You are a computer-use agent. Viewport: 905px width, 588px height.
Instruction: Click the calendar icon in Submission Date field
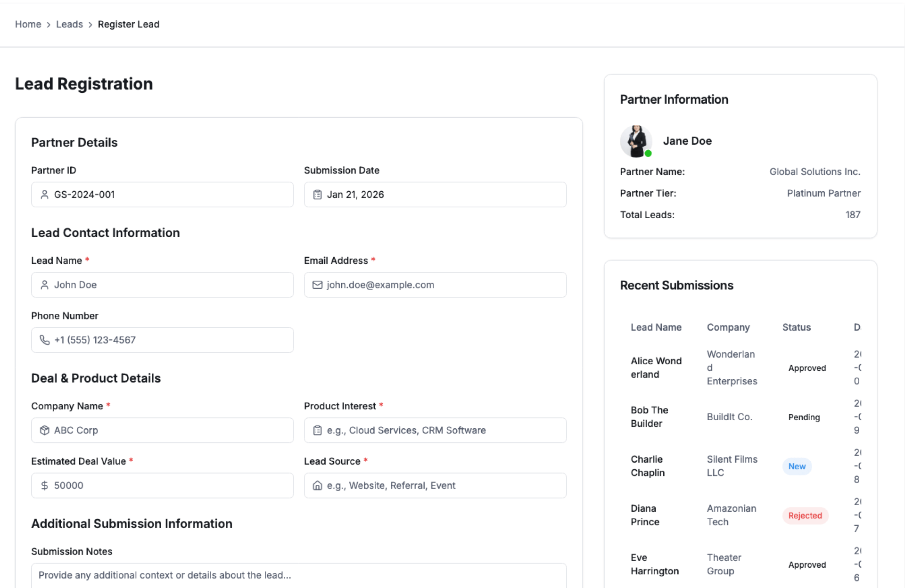coord(317,195)
